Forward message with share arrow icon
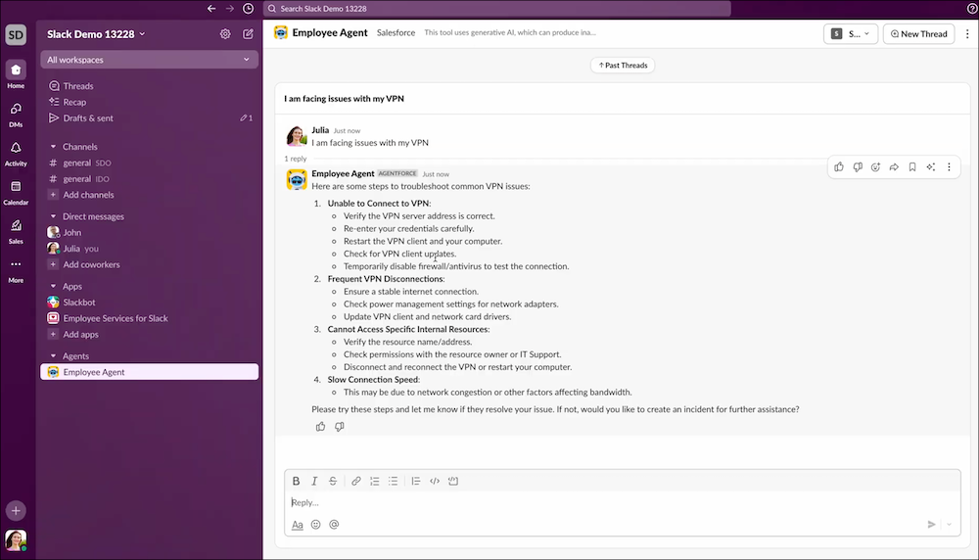This screenshot has height=560, width=979. (x=894, y=167)
